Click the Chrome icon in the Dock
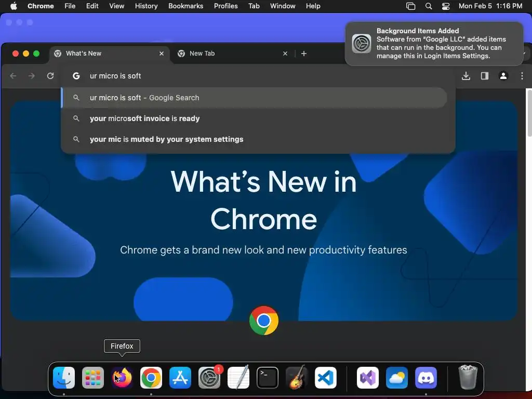 coord(151,378)
